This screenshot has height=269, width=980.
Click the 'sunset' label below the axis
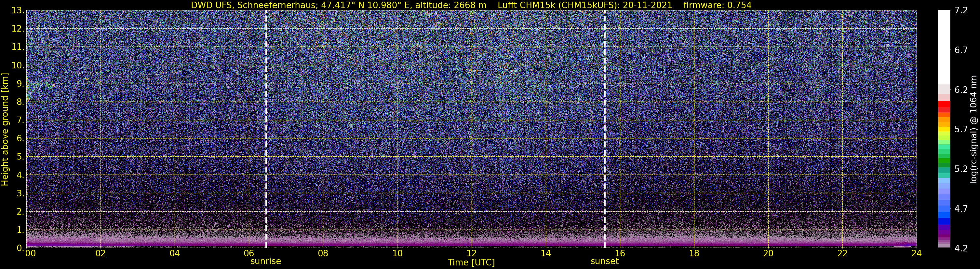point(605,261)
